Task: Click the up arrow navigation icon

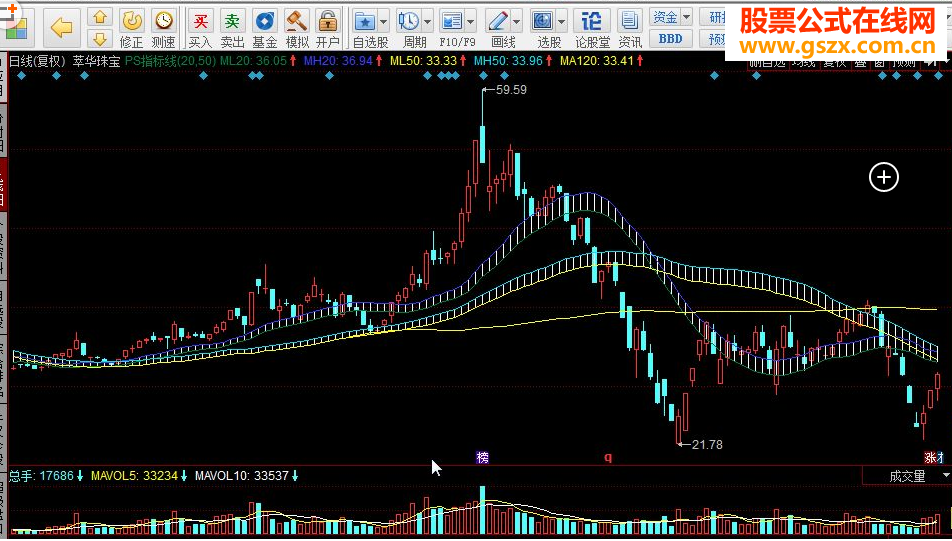Action: click(x=100, y=18)
